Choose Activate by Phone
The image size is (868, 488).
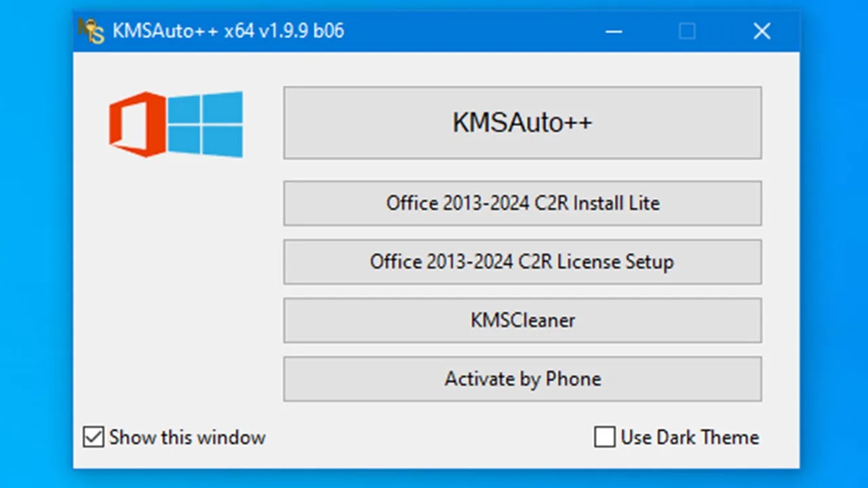(x=522, y=379)
